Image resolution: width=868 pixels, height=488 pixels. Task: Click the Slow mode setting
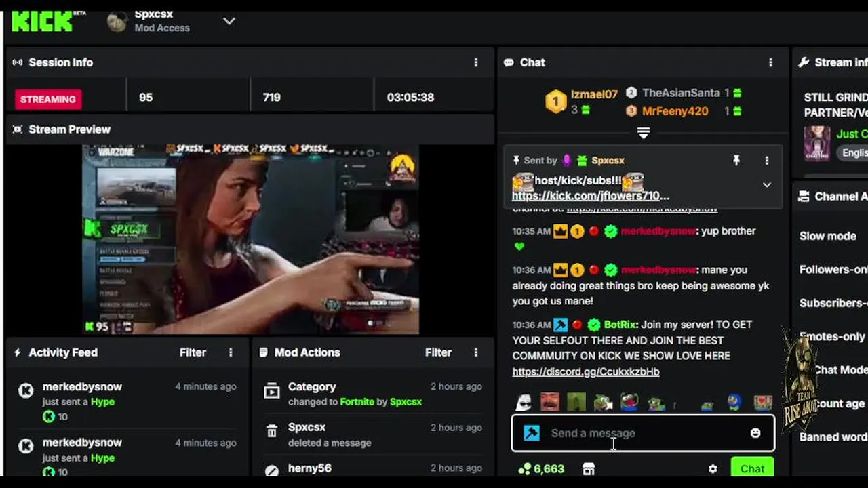coord(827,237)
